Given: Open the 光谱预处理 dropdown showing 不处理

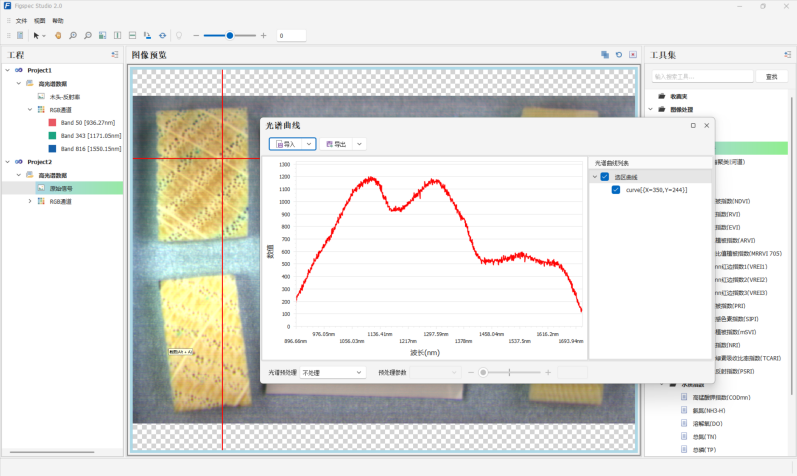Looking at the screenshot, I should (x=333, y=372).
